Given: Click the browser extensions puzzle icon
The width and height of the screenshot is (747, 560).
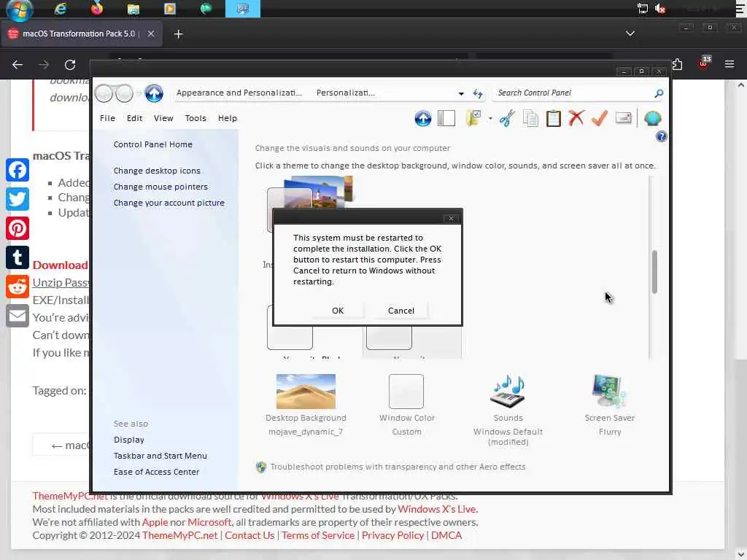Looking at the screenshot, I should (678, 64).
